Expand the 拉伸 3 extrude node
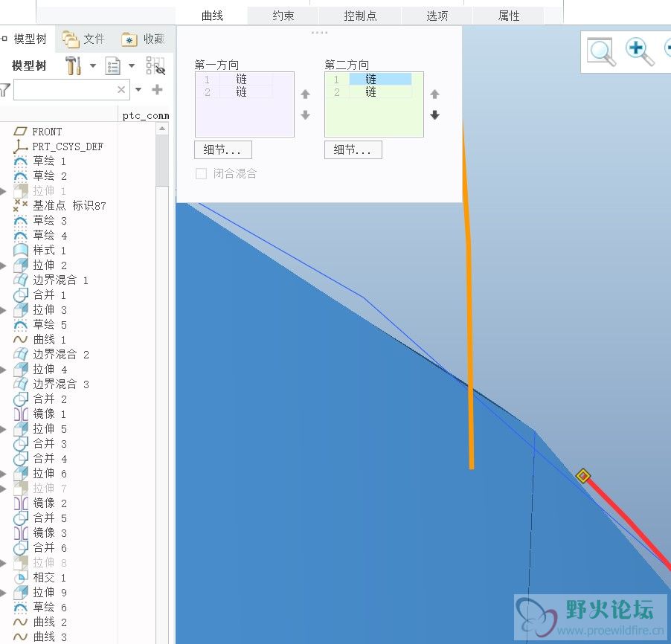671x644 pixels. tap(3, 310)
